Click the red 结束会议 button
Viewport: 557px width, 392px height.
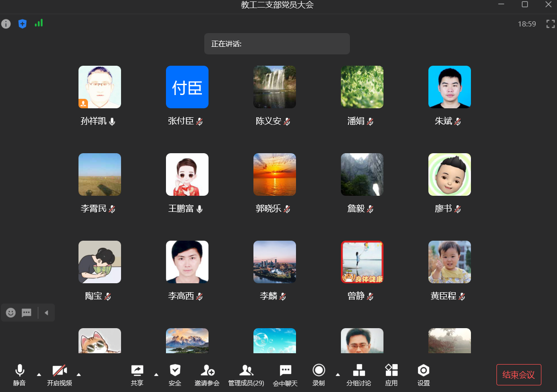(x=519, y=375)
